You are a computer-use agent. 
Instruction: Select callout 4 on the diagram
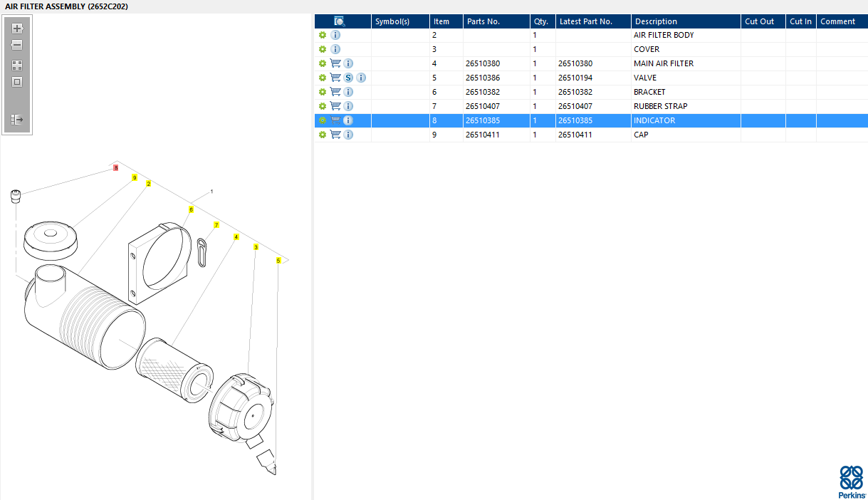click(236, 236)
